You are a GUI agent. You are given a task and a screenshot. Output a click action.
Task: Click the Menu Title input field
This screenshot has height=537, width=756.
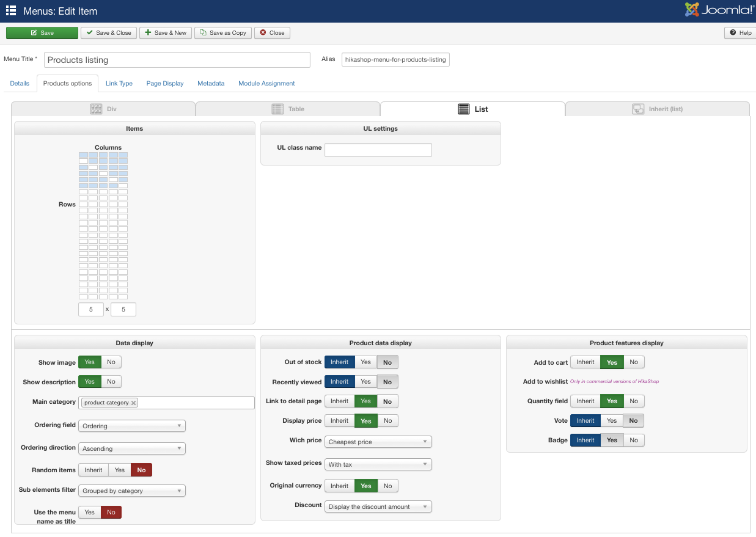(177, 60)
